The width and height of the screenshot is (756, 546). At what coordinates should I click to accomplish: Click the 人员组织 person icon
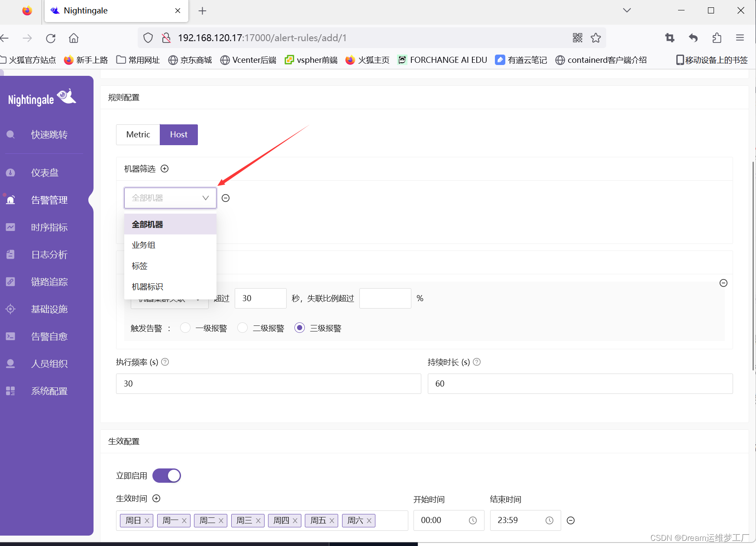10,364
